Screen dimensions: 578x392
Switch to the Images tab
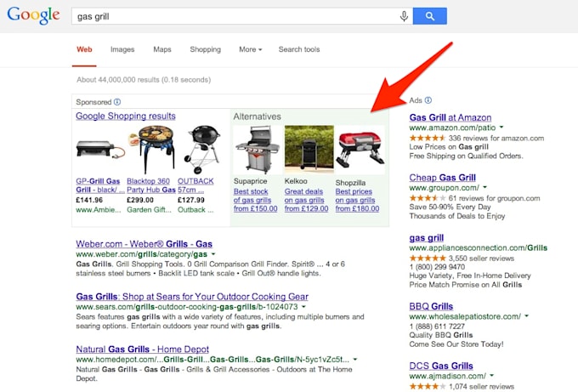tap(122, 49)
